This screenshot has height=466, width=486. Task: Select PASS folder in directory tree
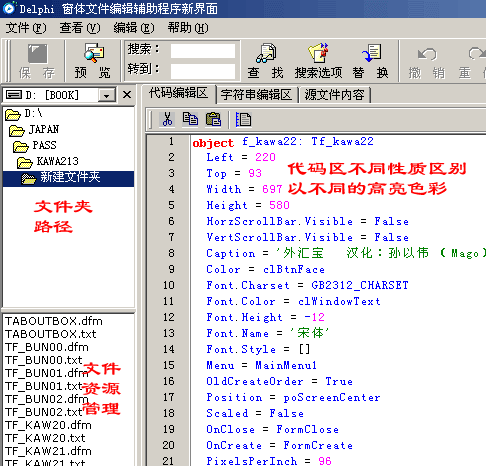coord(44,145)
